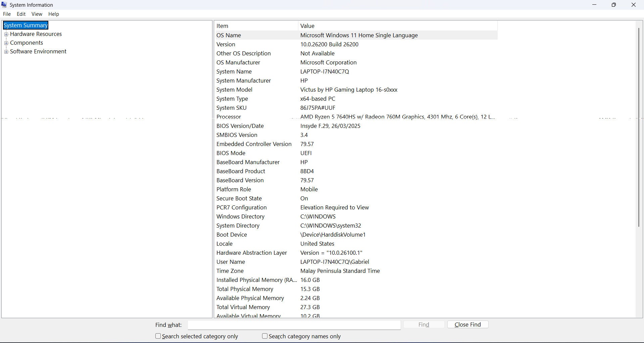Viewport: 644px width, 343px height.
Task: Select the OS Name row
Action: 356,35
